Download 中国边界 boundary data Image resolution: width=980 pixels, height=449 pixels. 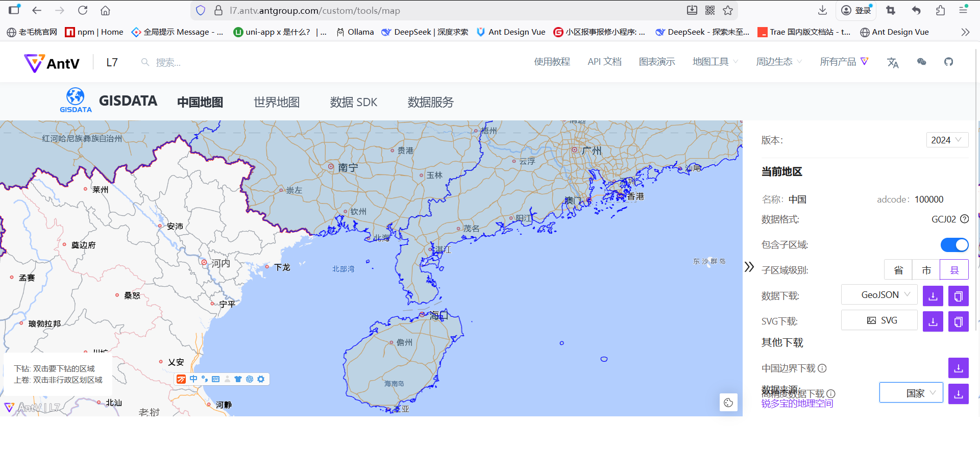(x=959, y=368)
